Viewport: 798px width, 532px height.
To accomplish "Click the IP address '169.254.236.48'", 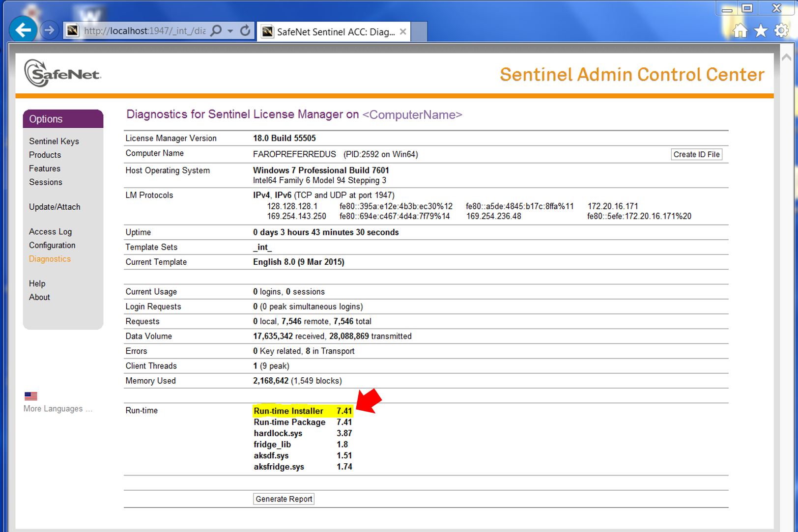I will 494,216.
